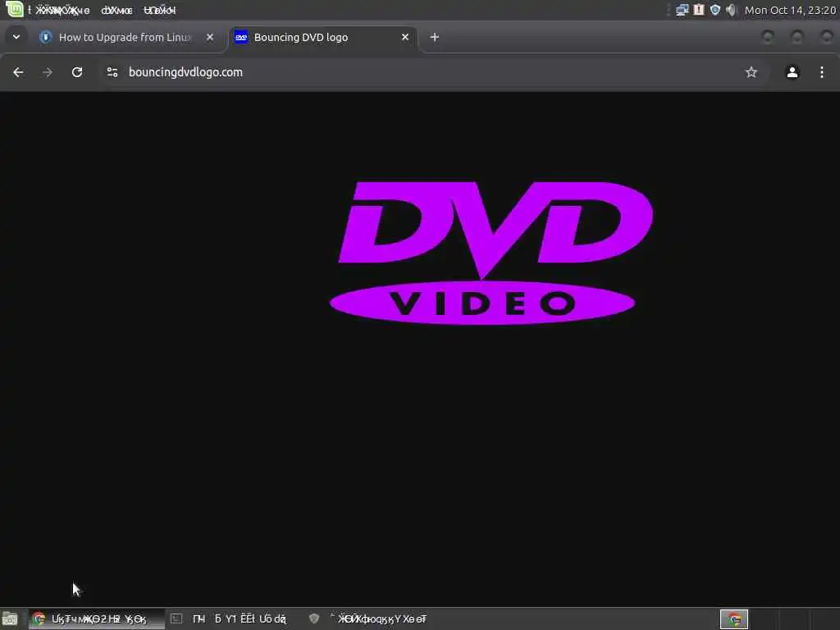The width and height of the screenshot is (840, 630).
Task: Open the Chrome three-dot menu
Action: [x=822, y=72]
